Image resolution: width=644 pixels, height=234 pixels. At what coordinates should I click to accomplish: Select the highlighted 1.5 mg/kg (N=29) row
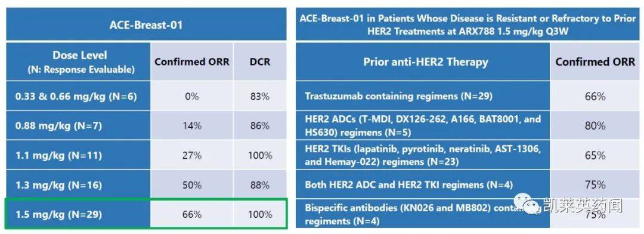coord(146,214)
